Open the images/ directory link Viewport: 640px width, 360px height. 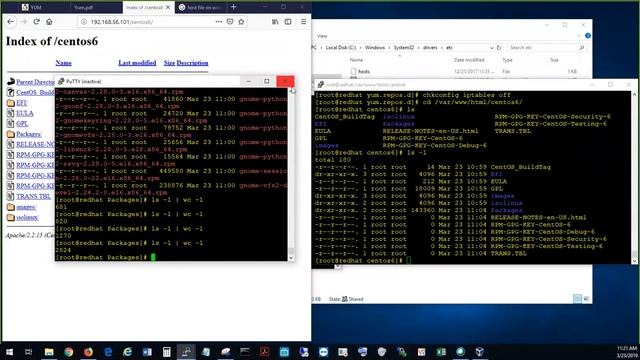[26, 207]
